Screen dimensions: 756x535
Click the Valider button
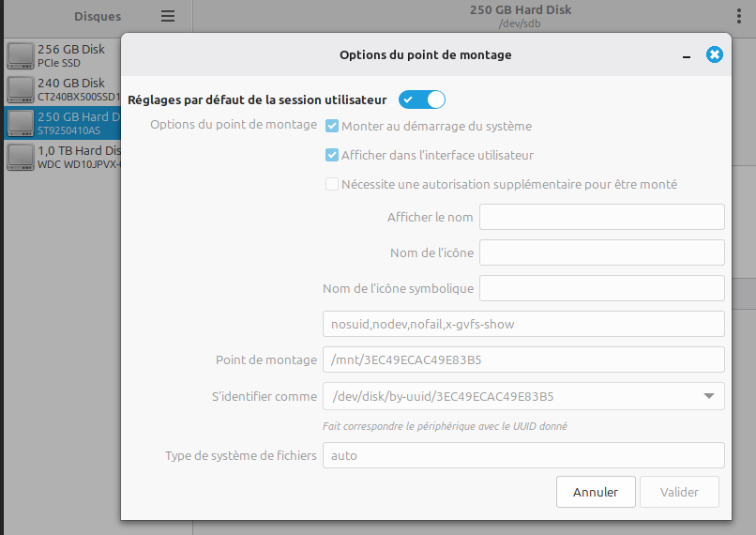click(679, 492)
